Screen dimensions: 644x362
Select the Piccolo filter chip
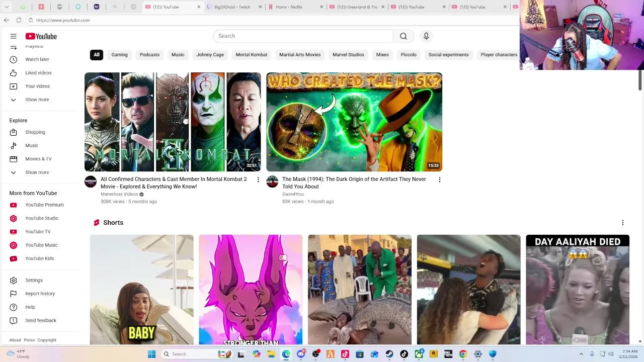(409, 55)
